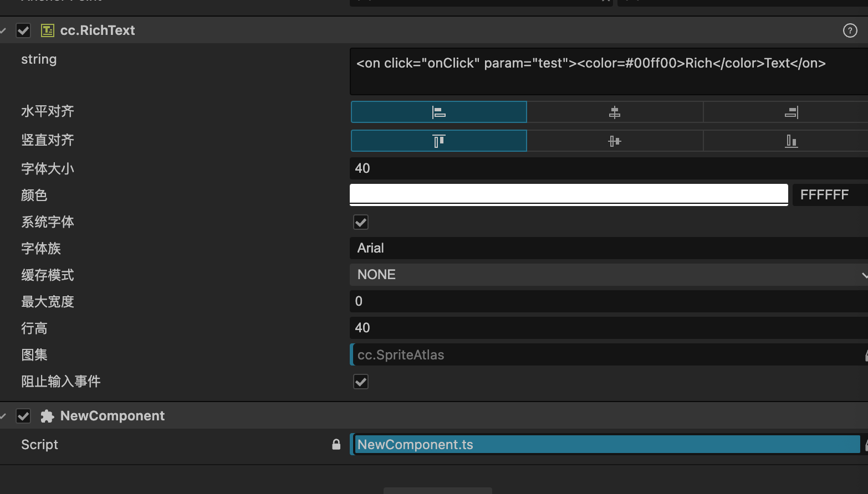
Task: Open the white color picker swatch
Action: pyautogui.click(x=569, y=194)
